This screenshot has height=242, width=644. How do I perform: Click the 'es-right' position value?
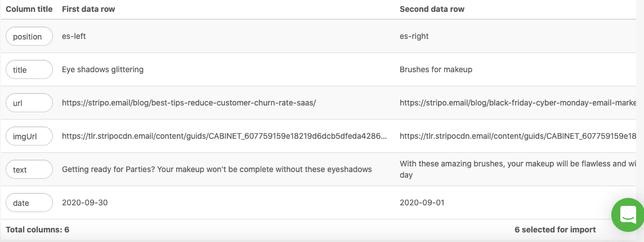tap(414, 36)
